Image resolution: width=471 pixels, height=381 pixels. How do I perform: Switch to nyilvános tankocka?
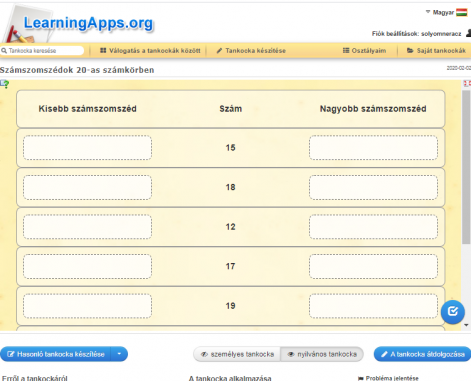click(x=322, y=354)
